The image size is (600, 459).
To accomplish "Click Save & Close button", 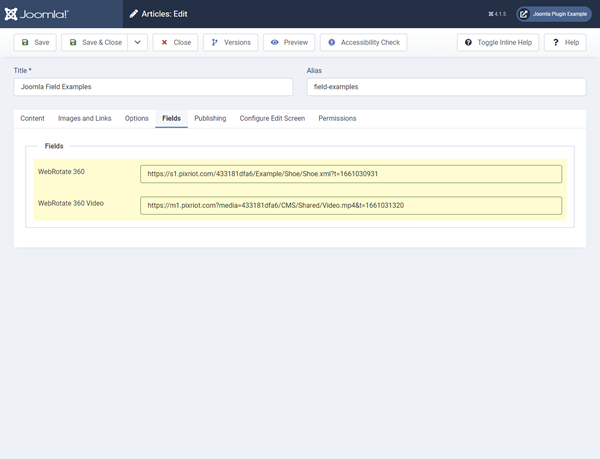I will [x=95, y=43].
